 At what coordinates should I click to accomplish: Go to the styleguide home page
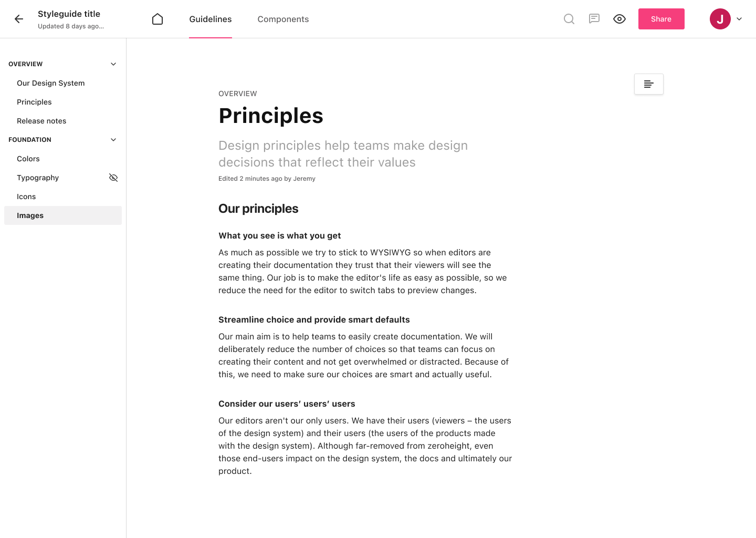point(157,19)
